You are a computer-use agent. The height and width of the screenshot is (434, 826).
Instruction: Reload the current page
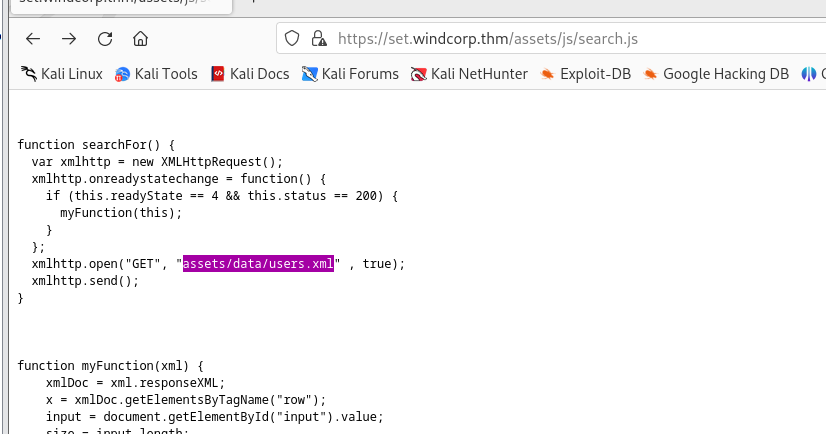105,39
